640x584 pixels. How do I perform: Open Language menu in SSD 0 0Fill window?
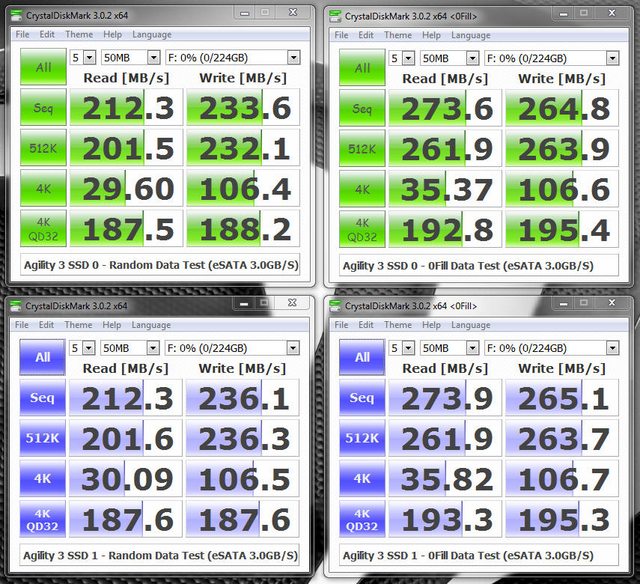tap(471, 35)
